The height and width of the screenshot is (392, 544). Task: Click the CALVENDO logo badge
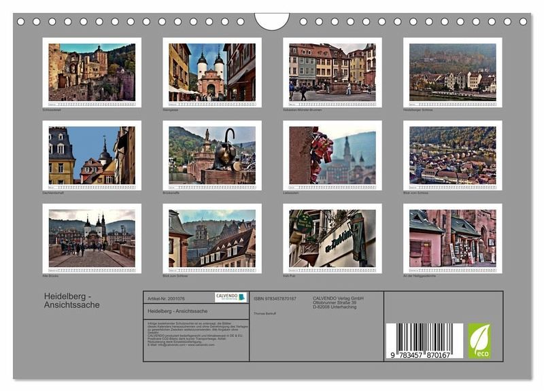click(231, 297)
